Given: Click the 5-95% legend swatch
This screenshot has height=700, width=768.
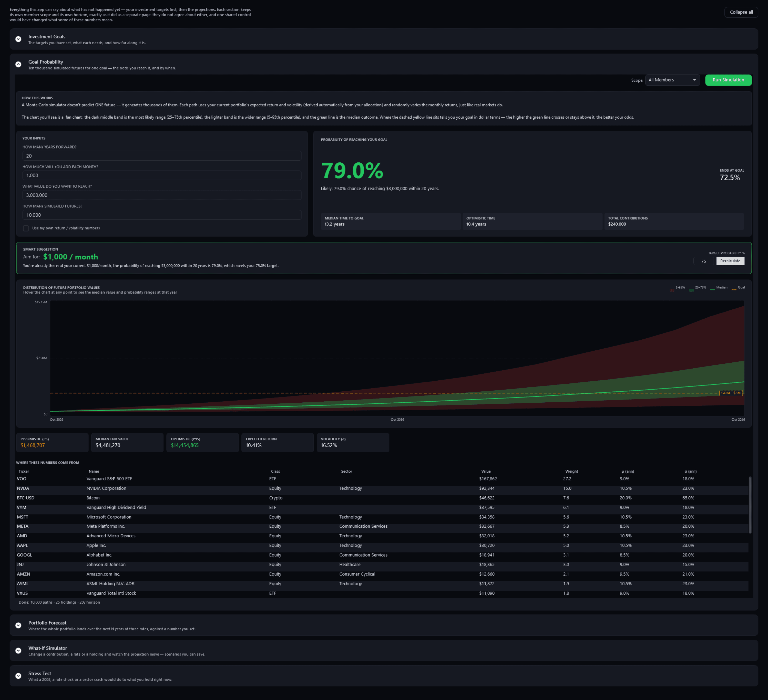Looking at the screenshot, I should (x=672, y=290).
